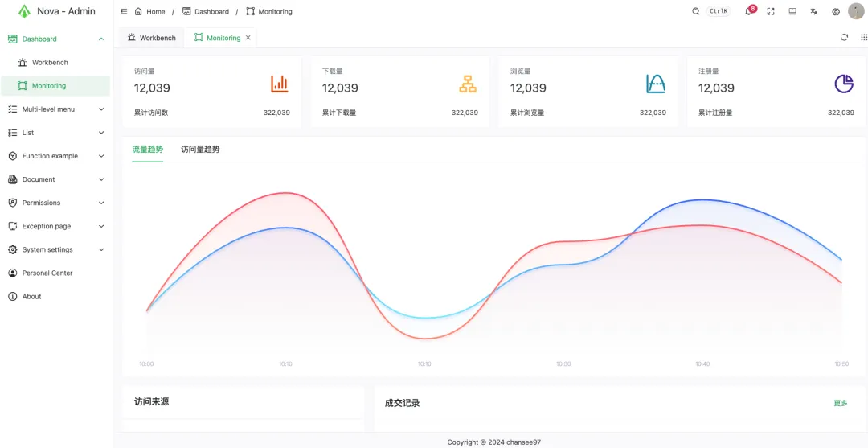This screenshot has height=448, width=868.
Task: Open the search magnifier icon
Action: 696,11
